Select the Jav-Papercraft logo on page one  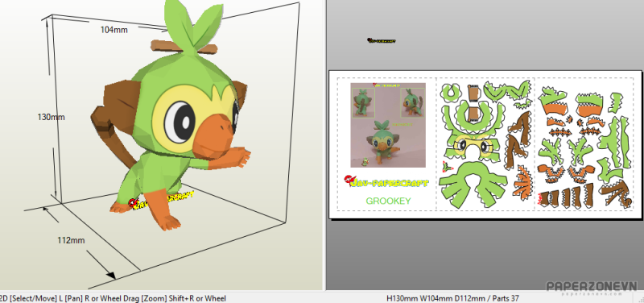[386, 181]
